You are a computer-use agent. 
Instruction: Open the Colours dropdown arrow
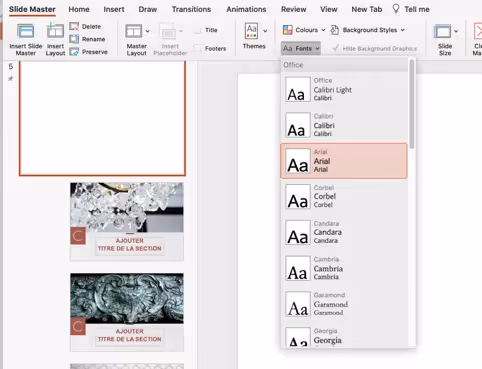pos(323,30)
